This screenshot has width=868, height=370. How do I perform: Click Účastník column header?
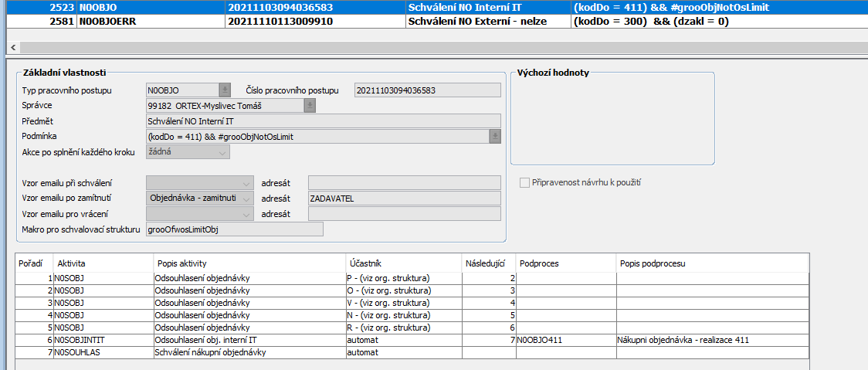tap(403, 263)
